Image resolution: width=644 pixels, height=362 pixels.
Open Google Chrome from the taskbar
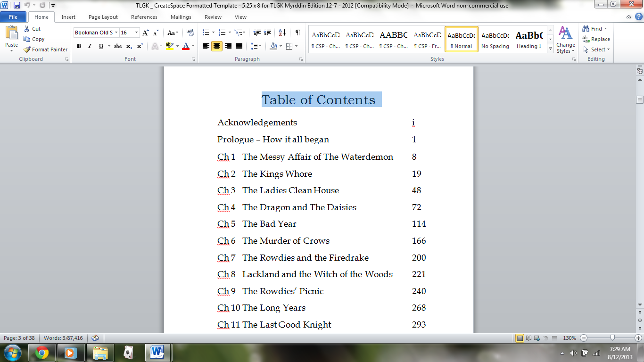click(x=42, y=352)
